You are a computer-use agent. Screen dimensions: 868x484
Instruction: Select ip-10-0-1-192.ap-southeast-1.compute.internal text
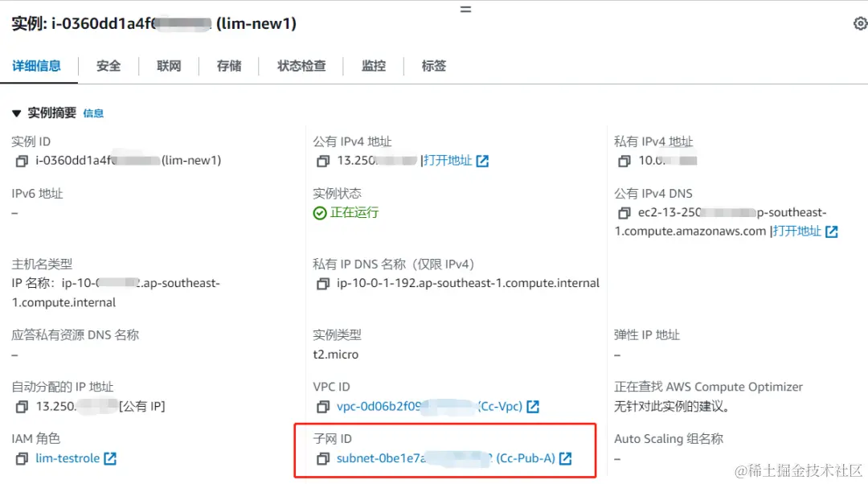[x=468, y=283]
